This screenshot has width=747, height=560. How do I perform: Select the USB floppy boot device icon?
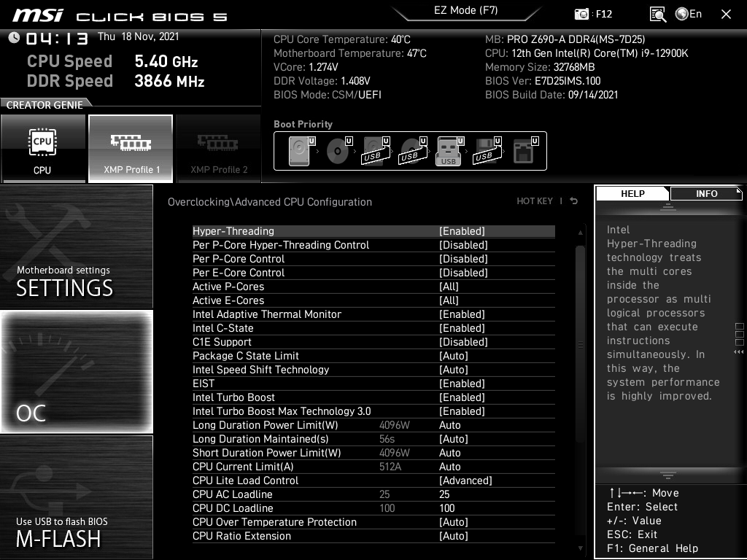487,151
